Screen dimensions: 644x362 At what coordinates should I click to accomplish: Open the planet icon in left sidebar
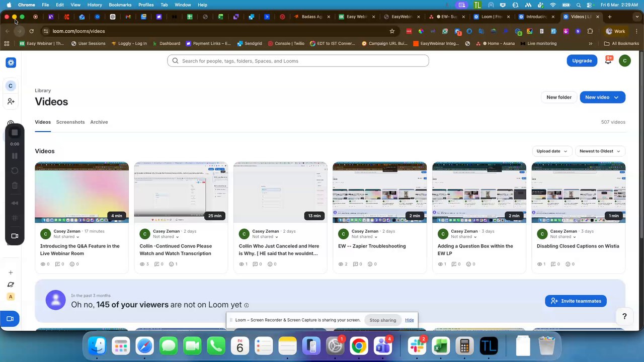click(x=11, y=285)
